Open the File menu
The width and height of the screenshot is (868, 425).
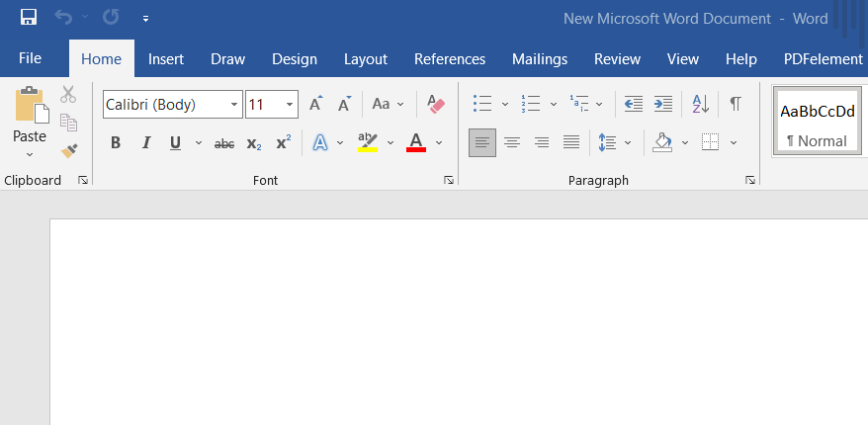click(x=30, y=59)
